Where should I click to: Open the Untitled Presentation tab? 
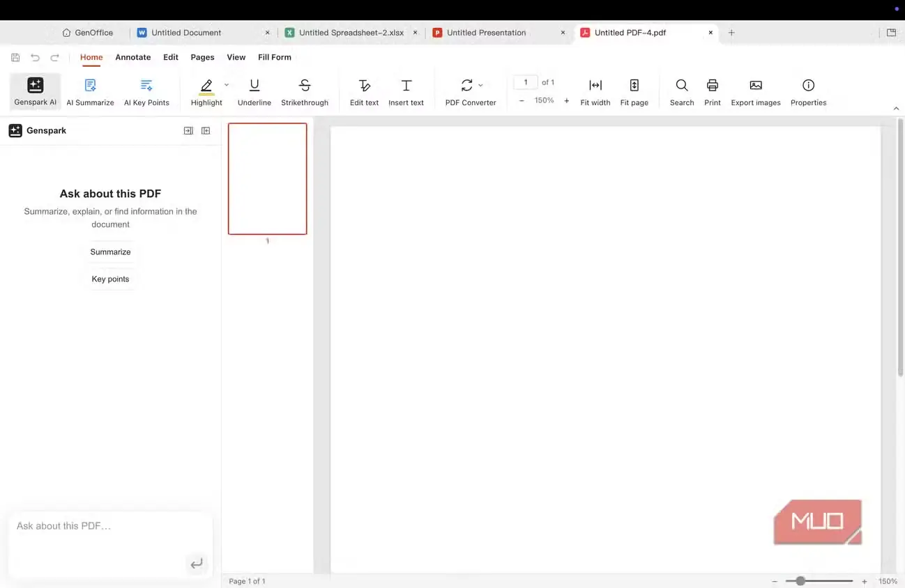click(x=486, y=33)
